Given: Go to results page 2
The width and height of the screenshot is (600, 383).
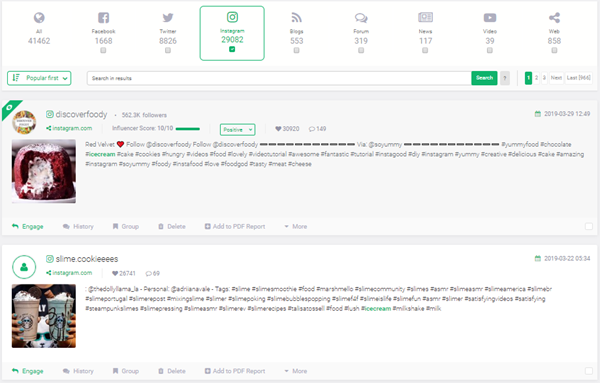Looking at the screenshot, I should (x=536, y=78).
